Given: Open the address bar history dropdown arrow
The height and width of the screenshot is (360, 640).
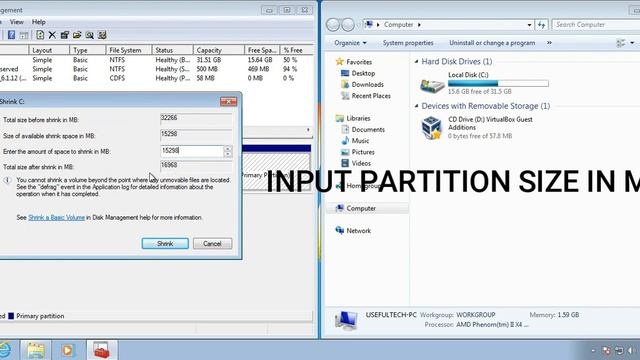Looking at the screenshot, I should [x=529, y=25].
